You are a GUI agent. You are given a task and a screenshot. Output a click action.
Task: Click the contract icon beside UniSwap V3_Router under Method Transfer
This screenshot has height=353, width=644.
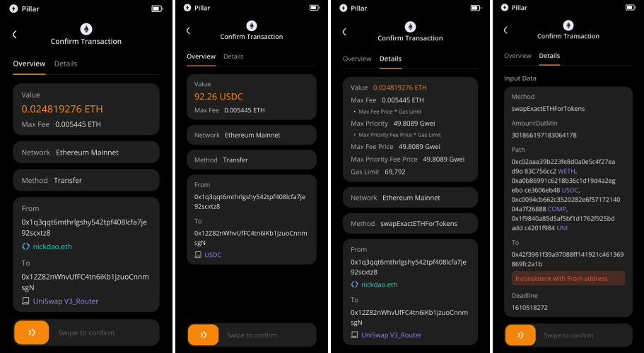(25, 301)
